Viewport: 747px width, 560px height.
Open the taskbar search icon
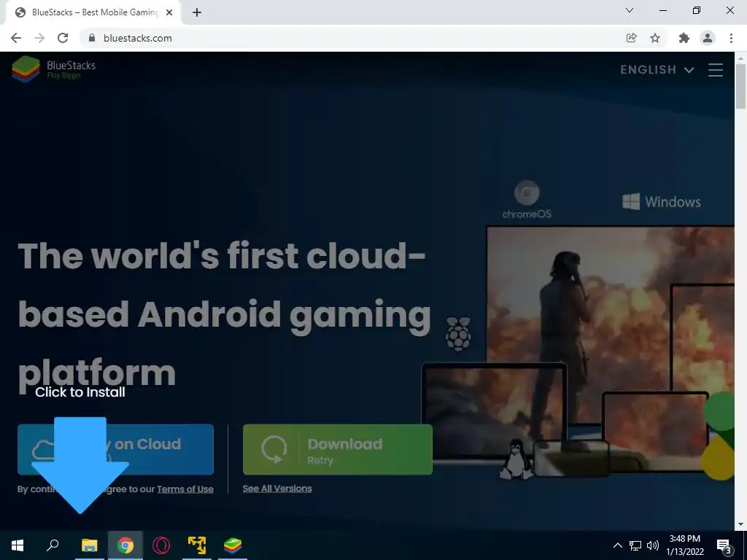pos(53,545)
